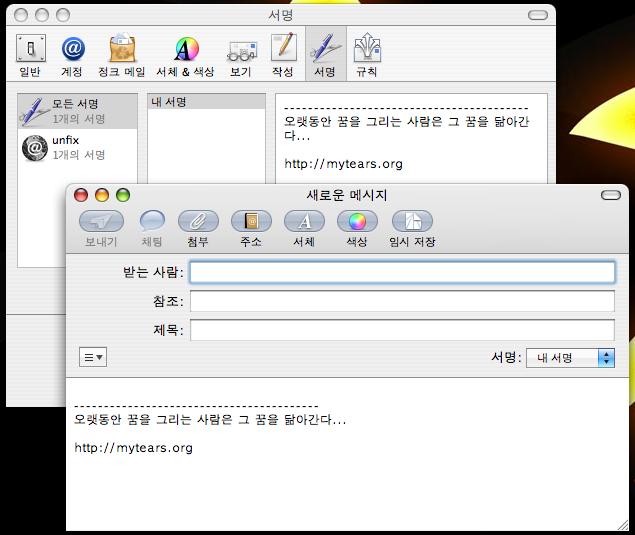Viewport: 635px width, 535px height.
Task: Select 모든 서명 in the account list
Action: (78, 111)
